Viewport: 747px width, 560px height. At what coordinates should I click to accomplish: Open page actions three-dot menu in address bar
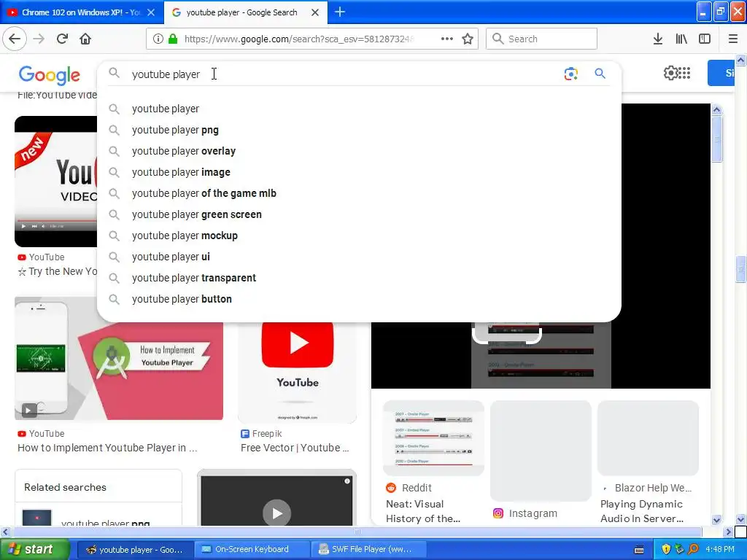[447, 39]
